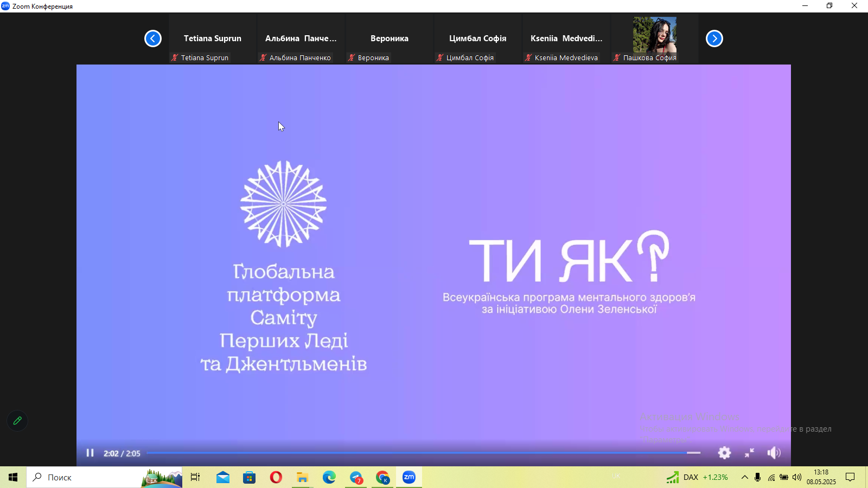Click the search highlights image in taskbar
Viewport: 868px width, 488px height.
click(x=162, y=478)
